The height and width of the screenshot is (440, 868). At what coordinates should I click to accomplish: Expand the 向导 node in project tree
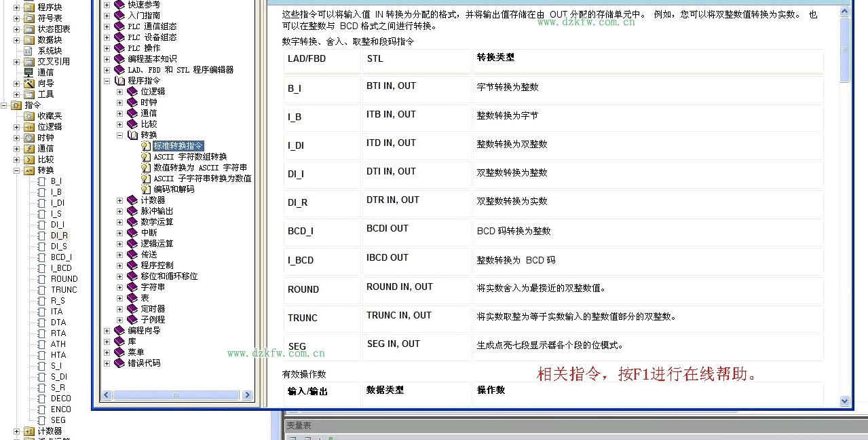pyautogui.click(x=17, y=84)
